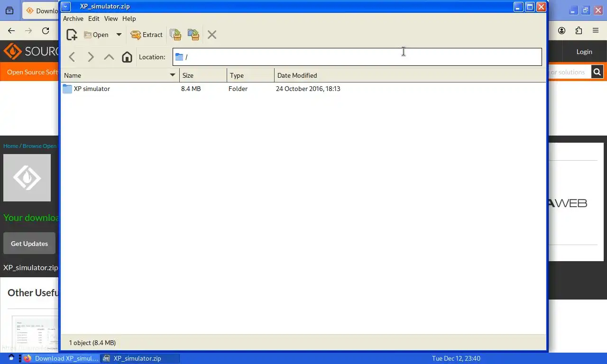This screenshot has height=364, width=607.
Task: Sort by the Size column header
Action: [x=203, y=75]
